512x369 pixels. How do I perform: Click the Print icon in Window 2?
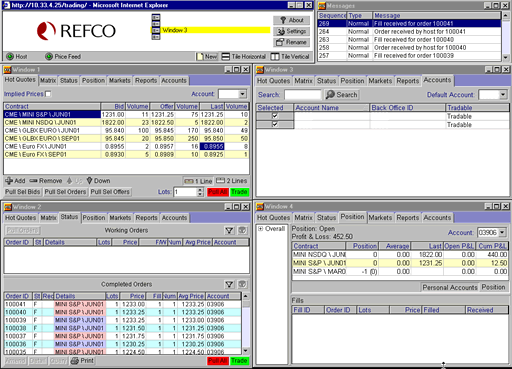pyautogui.click(x=75, y=361)
